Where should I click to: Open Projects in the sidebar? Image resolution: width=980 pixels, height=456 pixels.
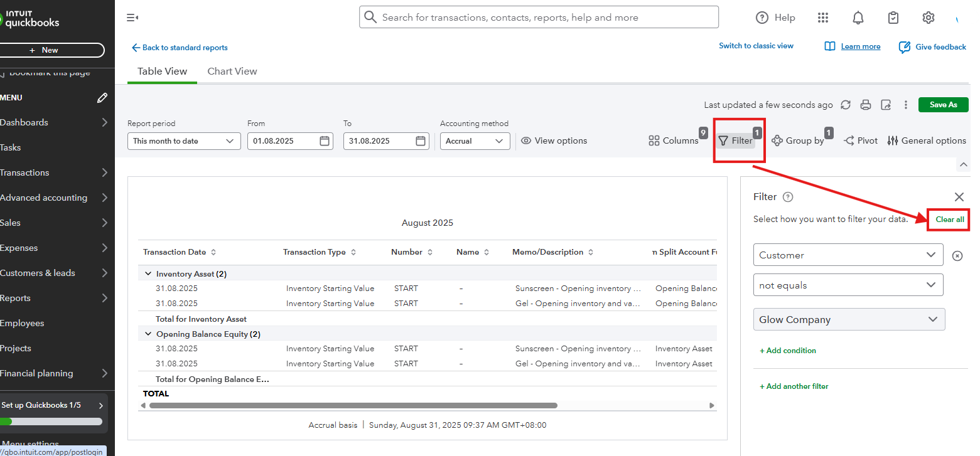coord(16,348)
